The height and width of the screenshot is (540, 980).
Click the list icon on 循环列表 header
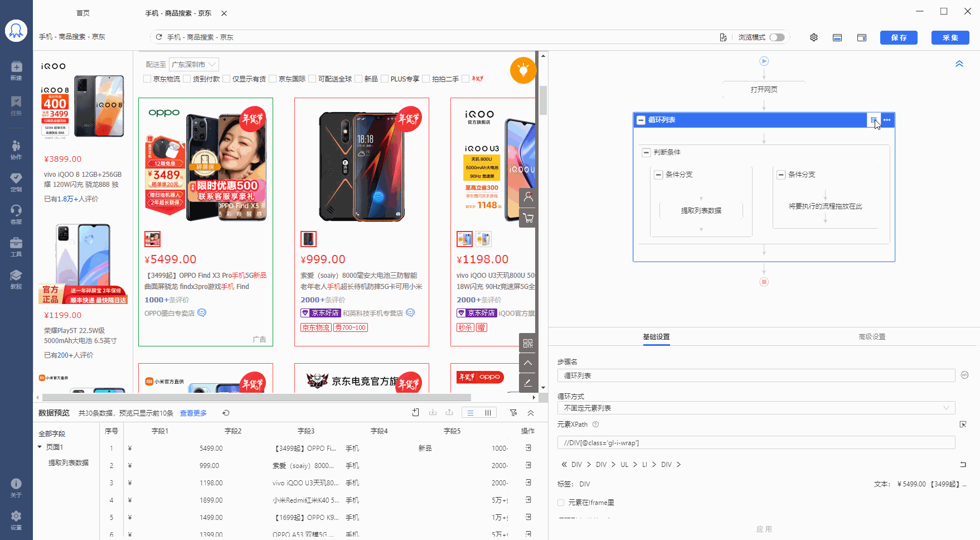tap(874, 119)
